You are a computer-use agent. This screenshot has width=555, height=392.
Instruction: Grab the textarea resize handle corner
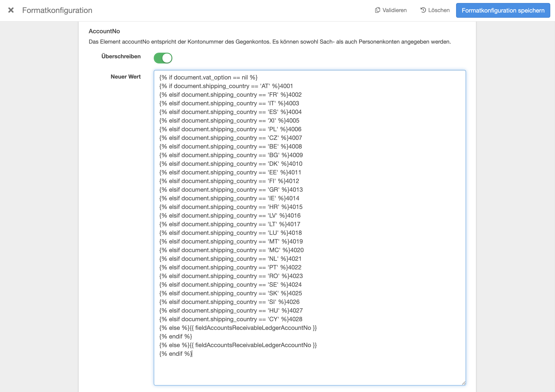pos(463,383)
